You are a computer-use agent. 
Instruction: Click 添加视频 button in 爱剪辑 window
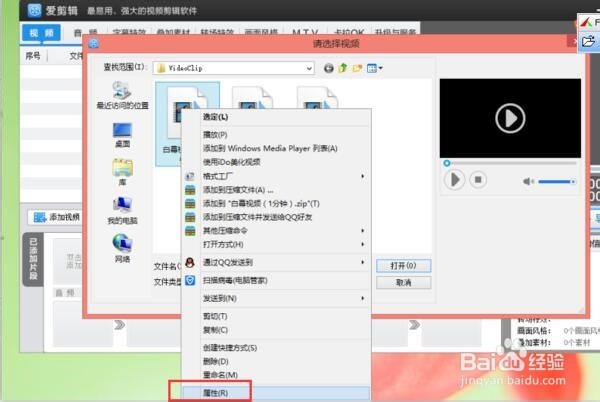click(x=56, y=217)
